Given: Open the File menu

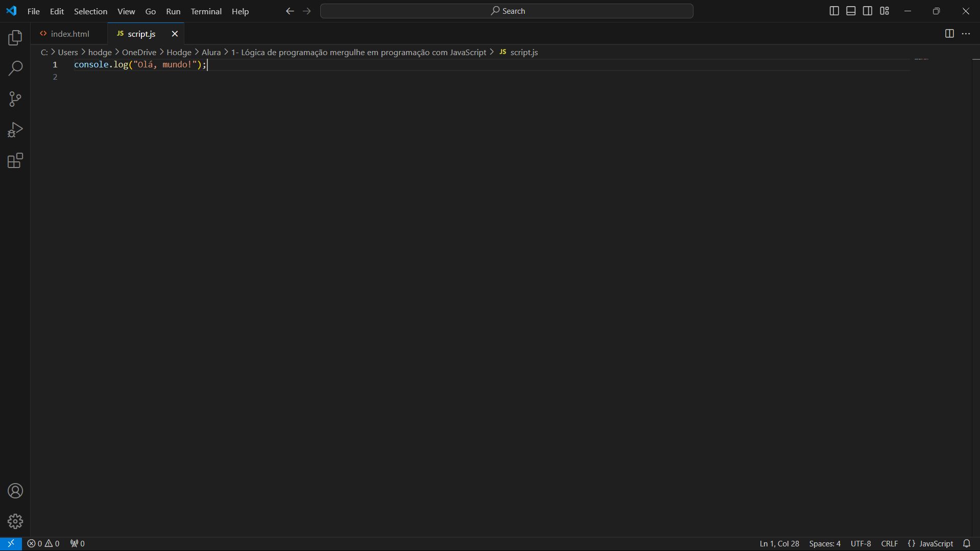Looking at the screenshot, I should coord(34,11).
